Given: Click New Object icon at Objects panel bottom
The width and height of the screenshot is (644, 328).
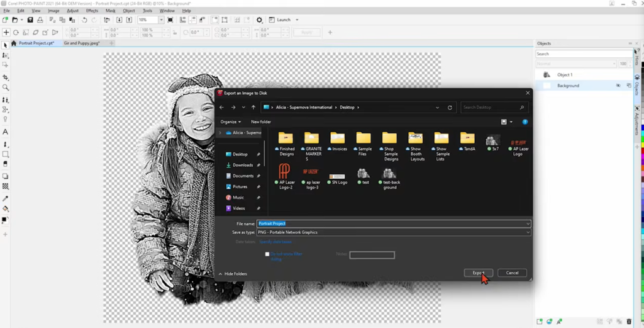Looking at the screenshot, I should (539, 322).
